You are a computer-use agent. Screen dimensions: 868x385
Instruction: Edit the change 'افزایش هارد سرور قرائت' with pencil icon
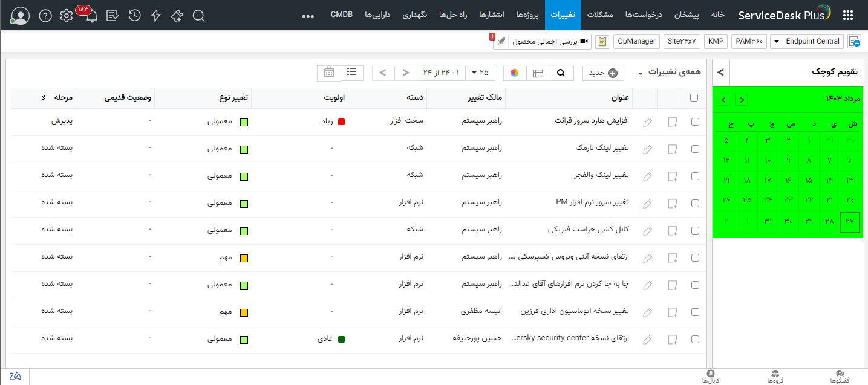[647, 121]
